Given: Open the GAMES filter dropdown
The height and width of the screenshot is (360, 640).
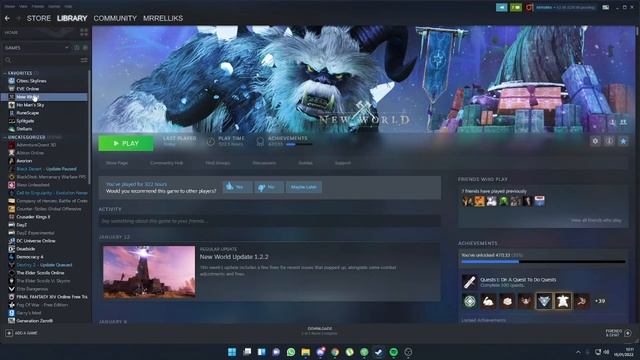Looking at the screenshot, I should 37,48.
